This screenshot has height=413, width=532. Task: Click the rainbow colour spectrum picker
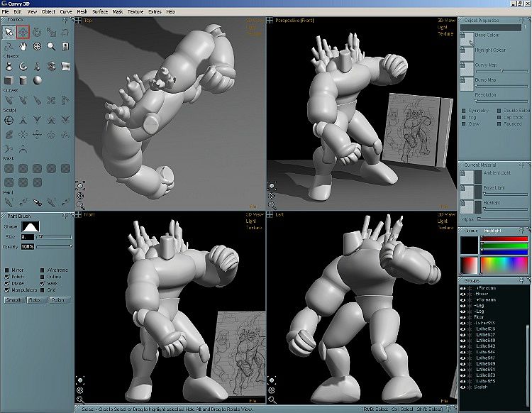[x=504, y=265]
